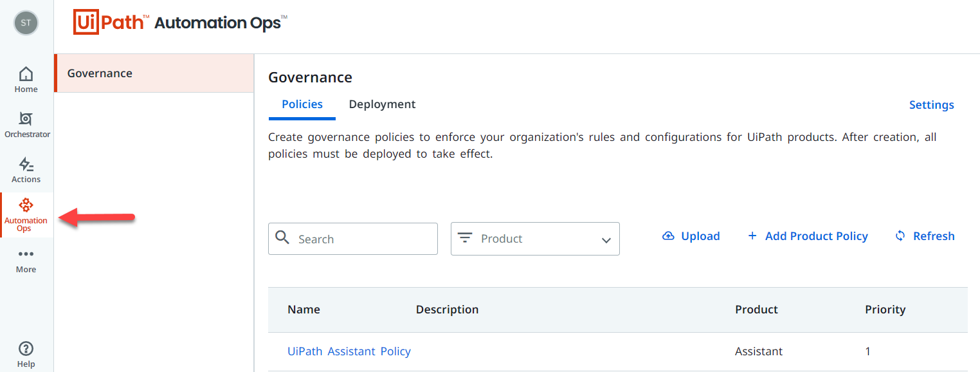Refresh the policies list
Screen dimensions: 980x372
[x=925, y=236]
